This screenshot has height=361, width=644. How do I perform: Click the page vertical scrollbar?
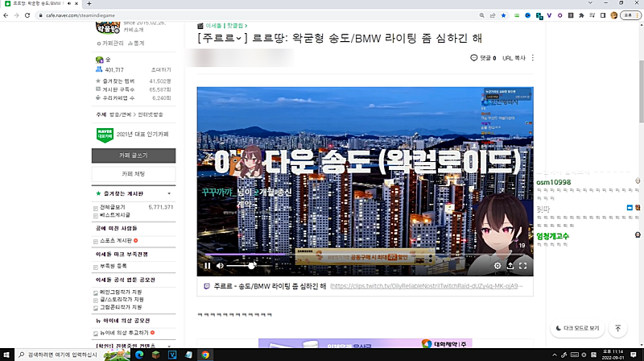pos(641,91)
